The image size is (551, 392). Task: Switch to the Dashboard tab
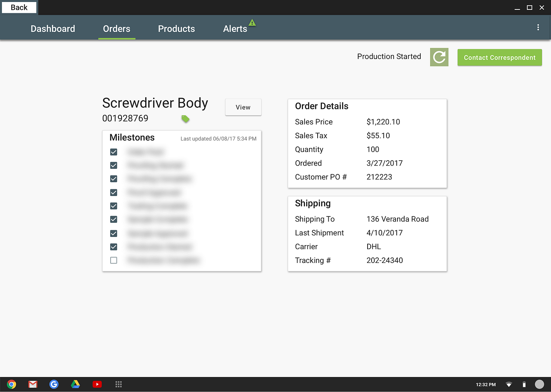[x=53, y=29]
